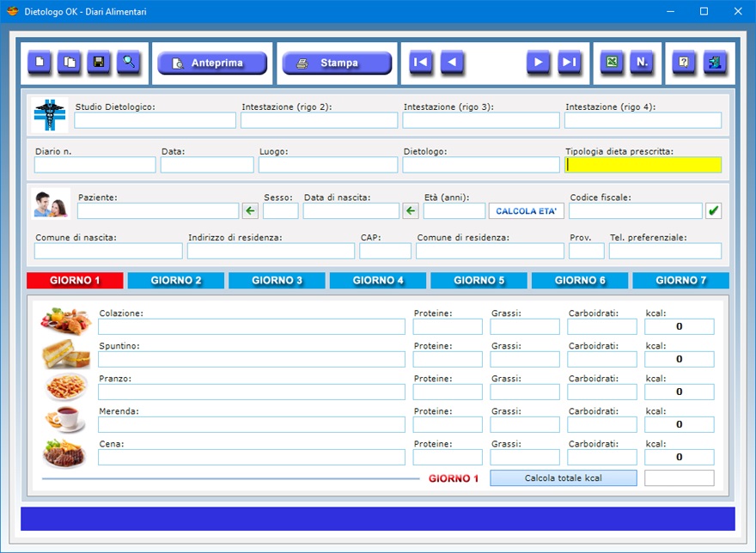Click the Excel export icon
756x553 pixels.
[x=612, y=62]
